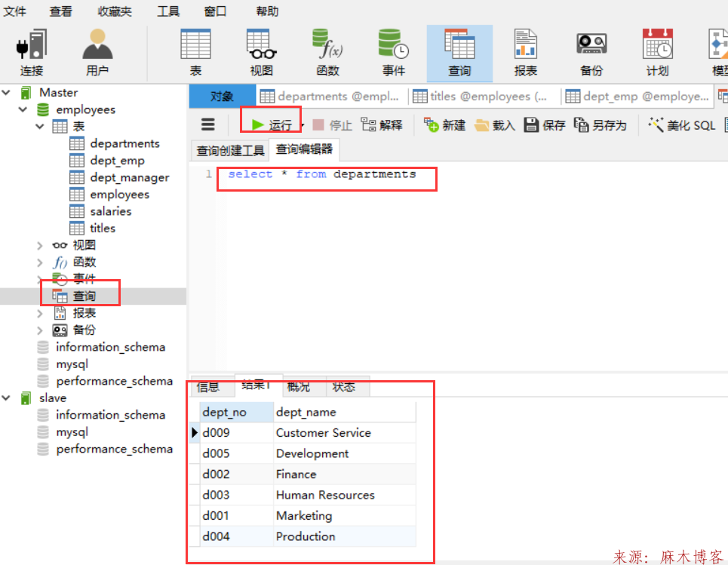Open the 连接 connection tool
The width and height of the screenshot is (728, 565).
[x=32, y=53]
